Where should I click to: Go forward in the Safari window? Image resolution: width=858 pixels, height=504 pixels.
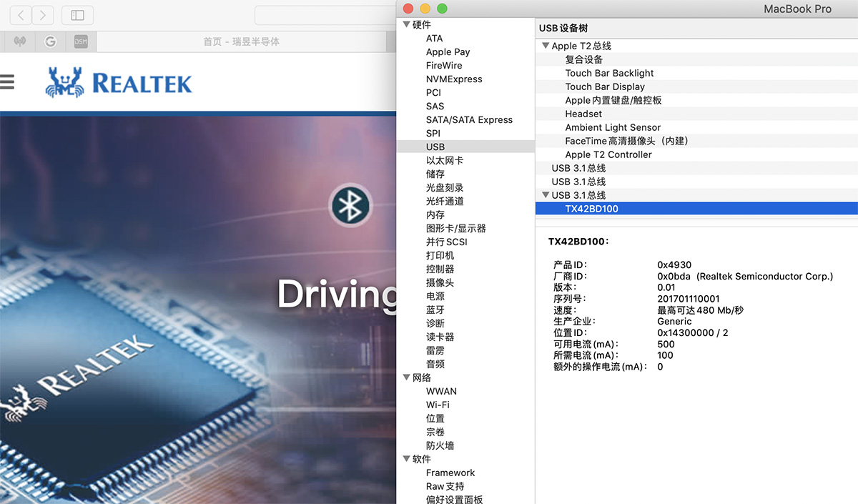[x=43, y=15]
